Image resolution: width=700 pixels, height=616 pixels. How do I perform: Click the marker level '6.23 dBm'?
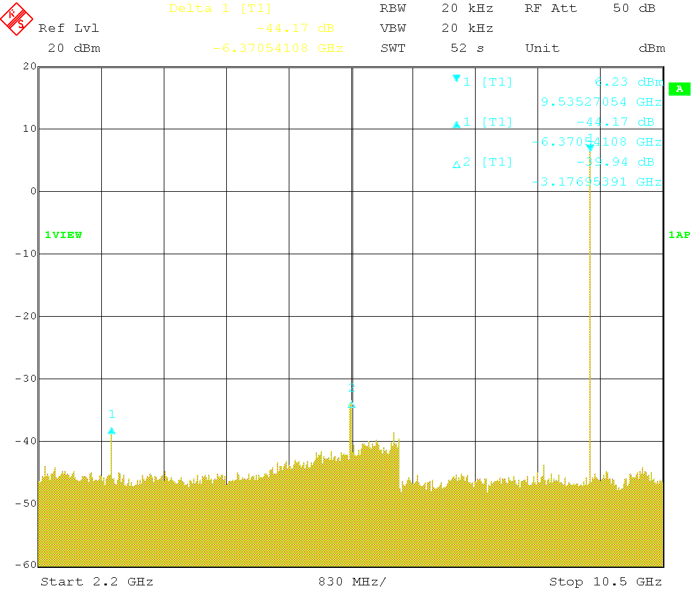[629, 82]
